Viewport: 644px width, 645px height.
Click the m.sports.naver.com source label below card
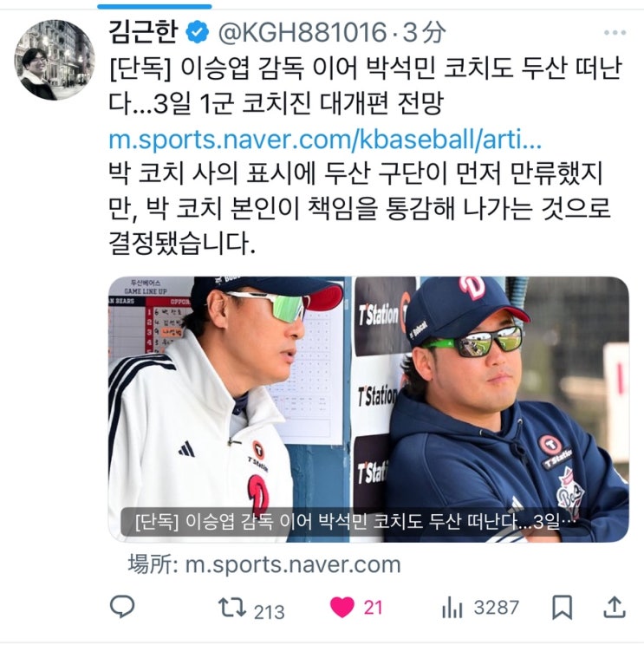(x=264, y=564)
